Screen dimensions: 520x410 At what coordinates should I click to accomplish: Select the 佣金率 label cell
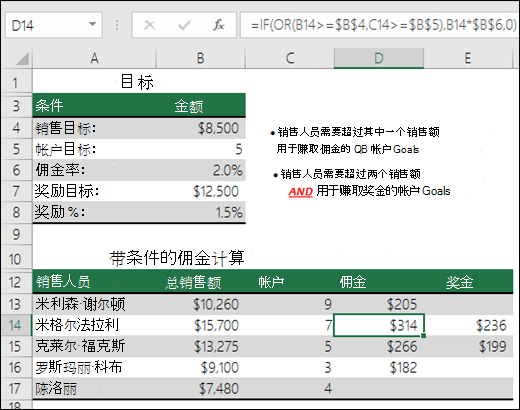coord(94,170)
